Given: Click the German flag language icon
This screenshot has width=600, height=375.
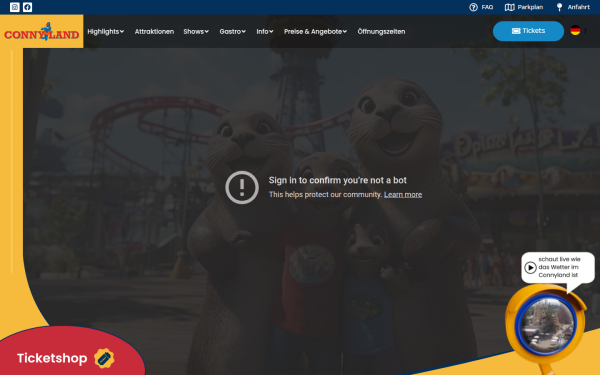Looking at the screenshot, I should click(x=575, y=30).
